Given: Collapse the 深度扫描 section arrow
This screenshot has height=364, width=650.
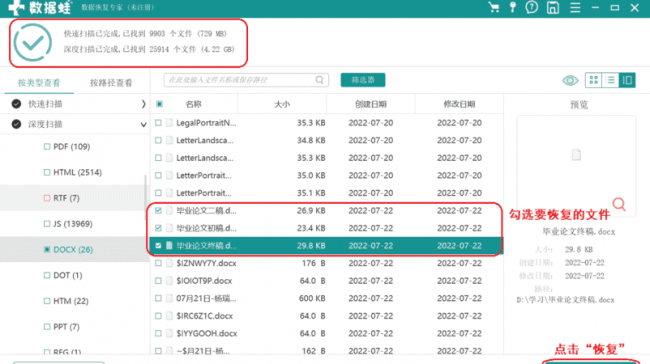Looking at the screenshot, I should tap(143, 124).
